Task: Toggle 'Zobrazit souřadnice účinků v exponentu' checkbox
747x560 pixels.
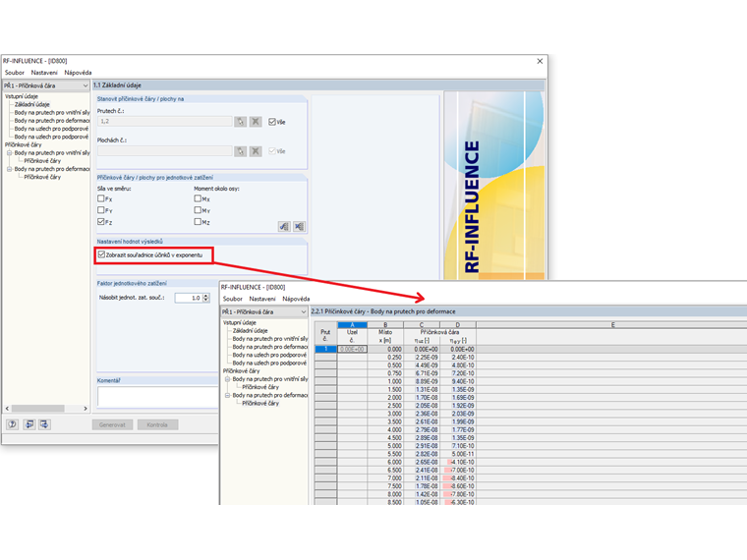Action: 101,254
